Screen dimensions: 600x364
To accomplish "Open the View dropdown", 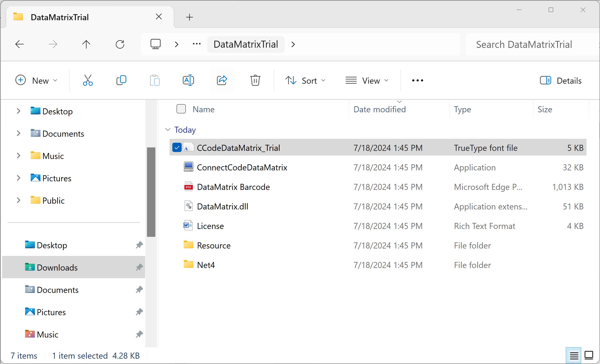I will click(x=367, y=80).
